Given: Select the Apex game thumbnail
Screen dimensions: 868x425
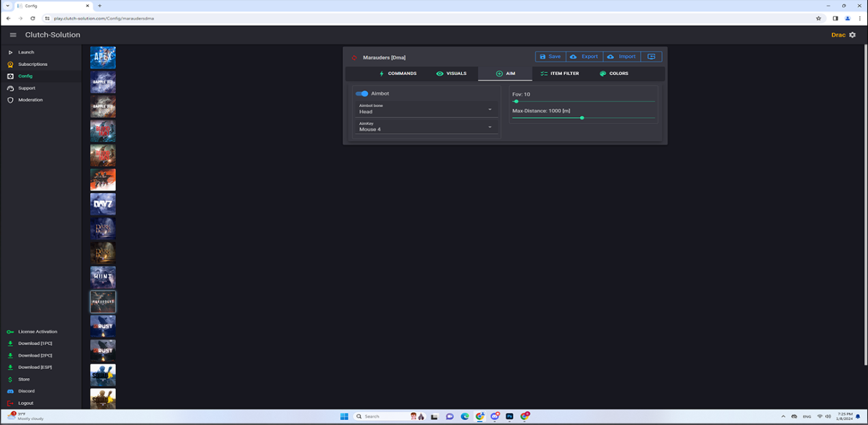Looking at the screenshot, I should click(x=103, y=57).
